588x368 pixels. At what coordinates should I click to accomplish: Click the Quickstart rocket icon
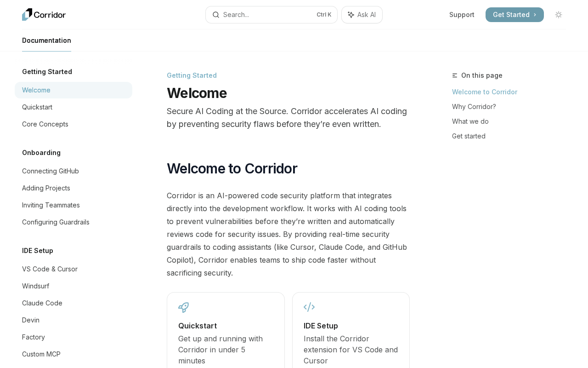point(184,307)
